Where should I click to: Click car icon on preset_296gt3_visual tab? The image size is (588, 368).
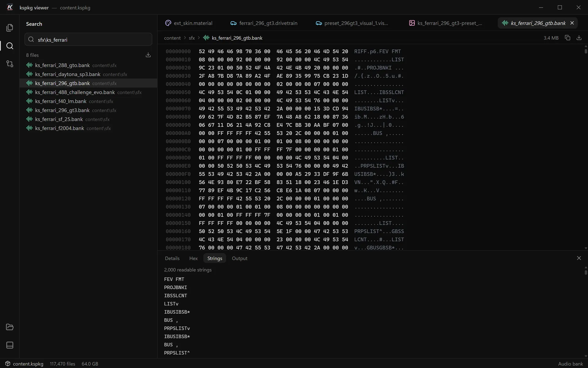[319, 23]
